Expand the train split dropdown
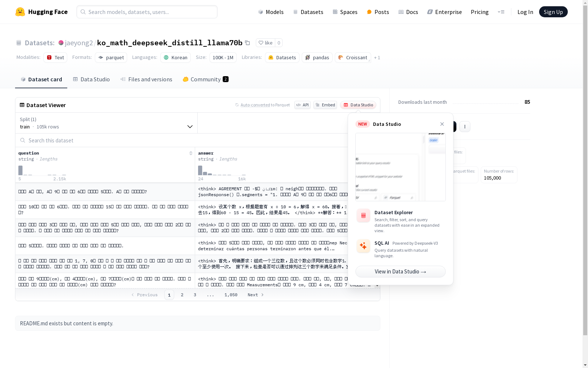The image size is (588, 368). [107, 123]
